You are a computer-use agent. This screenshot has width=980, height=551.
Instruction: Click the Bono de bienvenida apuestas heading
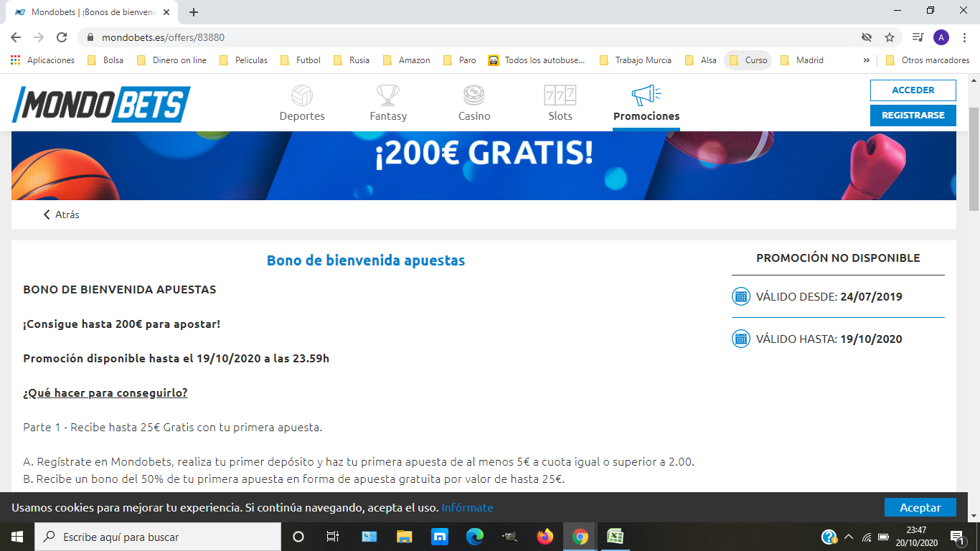[366, 260]
